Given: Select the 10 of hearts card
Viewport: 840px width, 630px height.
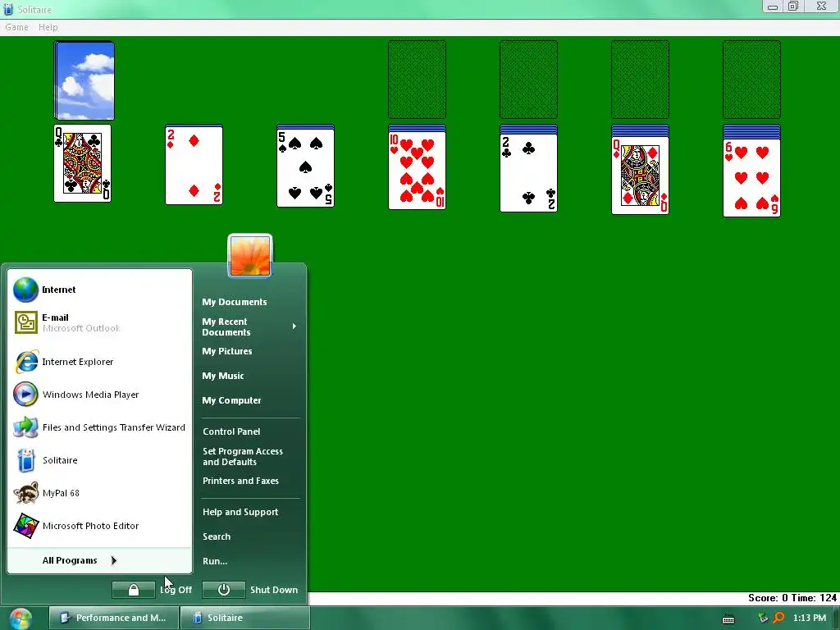Looking at the screenshot, I should pyautogui.click(x=417, y=171).
